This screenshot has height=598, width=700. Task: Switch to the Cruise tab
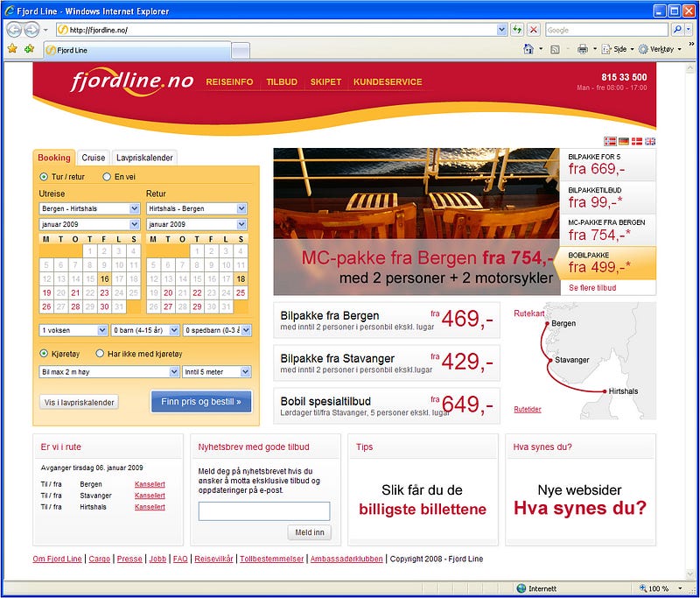click(x=94, y=158)
